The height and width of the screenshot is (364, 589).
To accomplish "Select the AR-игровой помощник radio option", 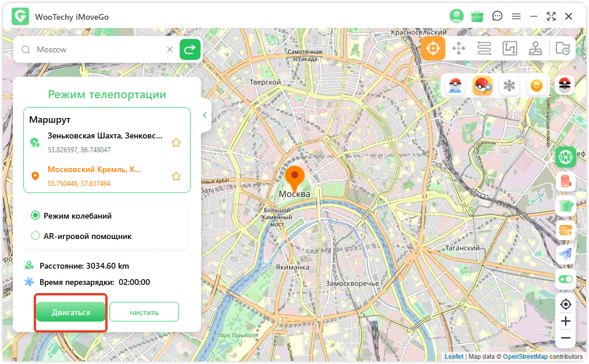I will (x=35, y=236).
